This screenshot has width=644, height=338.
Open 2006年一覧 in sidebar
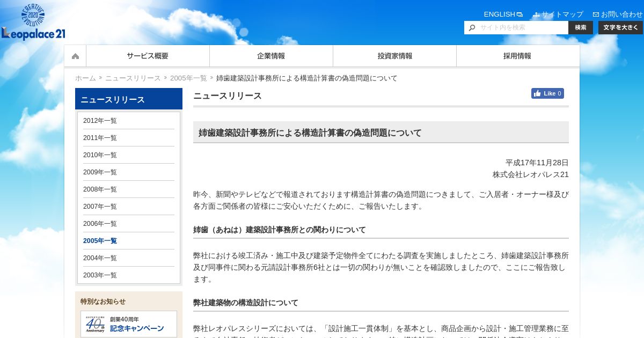coord(129,224)
